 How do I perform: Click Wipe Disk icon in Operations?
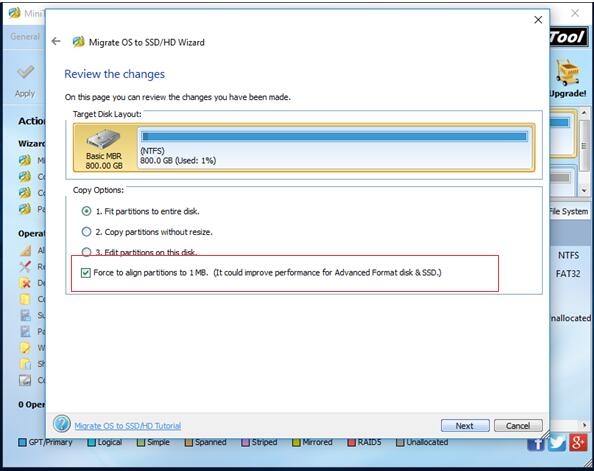[x=25, y=347]
